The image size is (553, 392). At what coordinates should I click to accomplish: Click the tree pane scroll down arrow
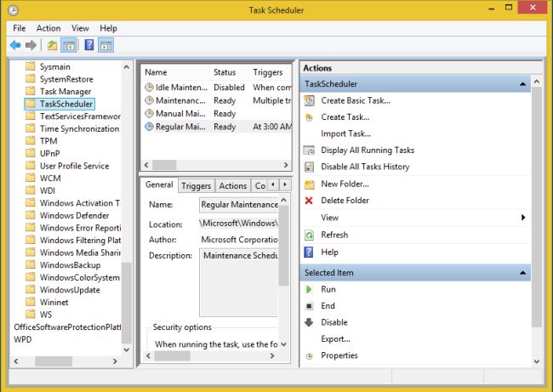pos(126,349)
